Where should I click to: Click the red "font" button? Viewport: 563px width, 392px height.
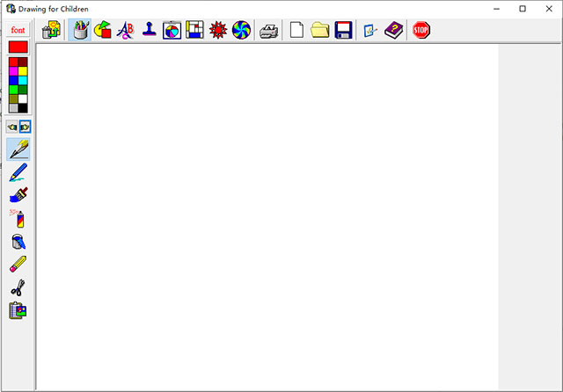(x=18, y=30)
